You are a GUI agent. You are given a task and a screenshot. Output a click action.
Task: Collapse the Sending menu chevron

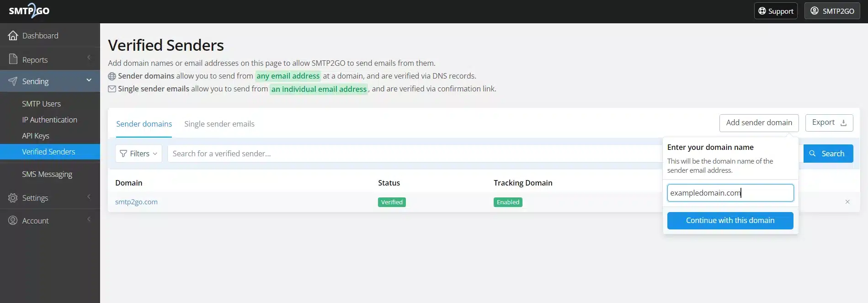coord(89,80)
